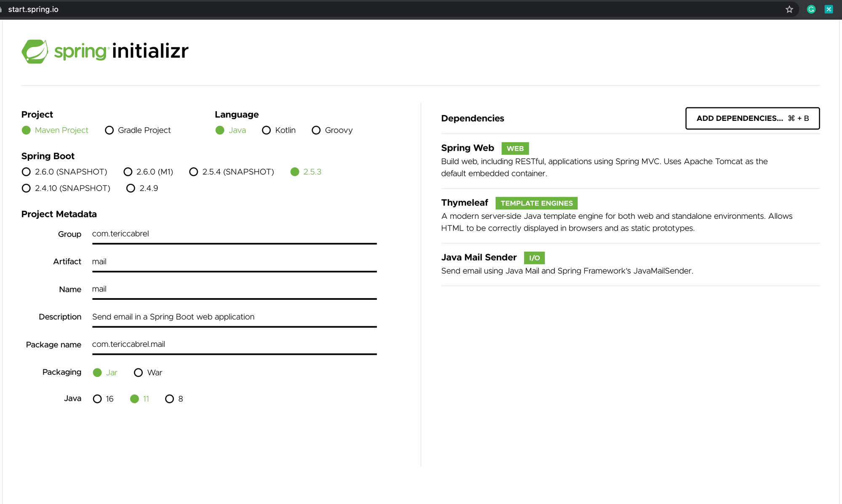Select Spring Boot 2.5.4 SNAPSHOT version
842x504 pixels.
[x=195, y=172]
